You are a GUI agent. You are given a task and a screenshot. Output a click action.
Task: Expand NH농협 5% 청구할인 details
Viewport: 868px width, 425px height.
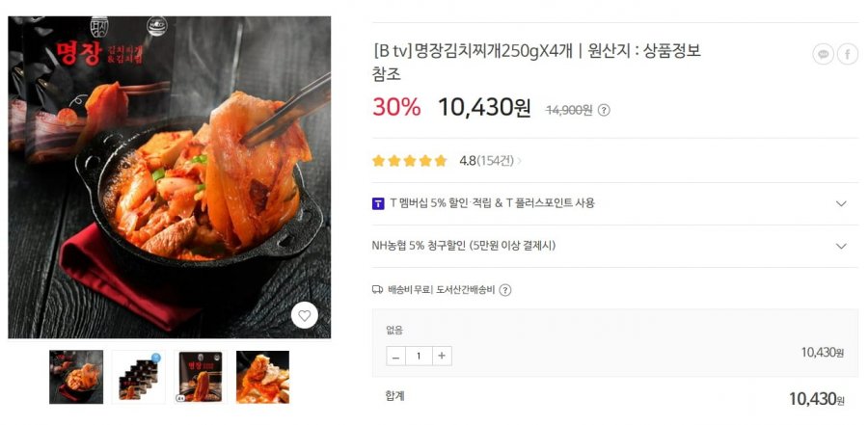tap(841, 246)
